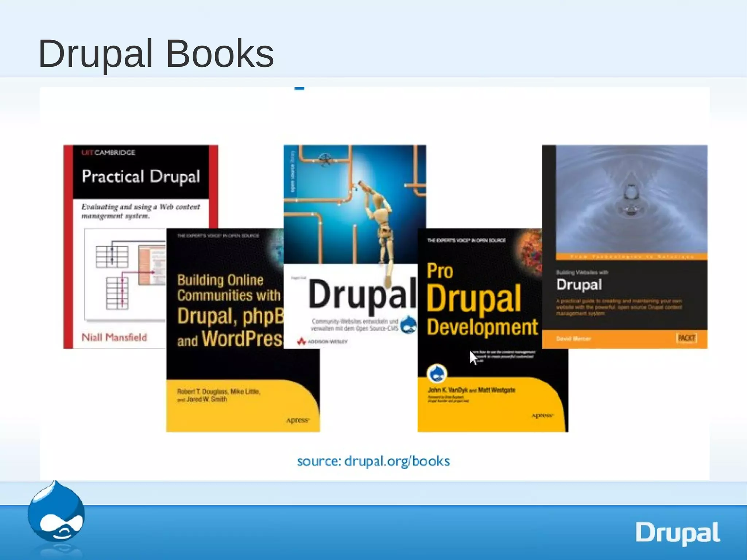Click author name Niall Mansfield
This screenshot has width=747, height=560.
point(114,337)
